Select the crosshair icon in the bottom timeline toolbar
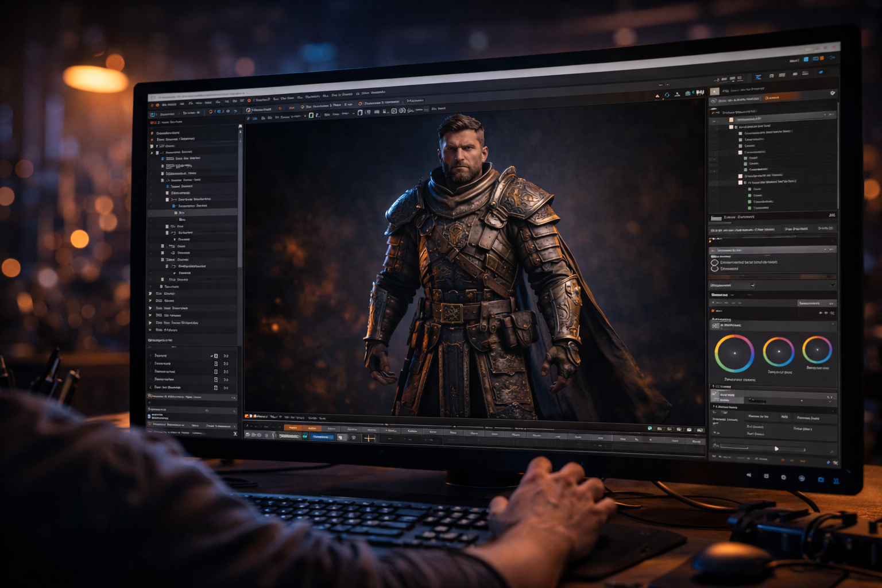882x588 pixels. tap(369, 438)
